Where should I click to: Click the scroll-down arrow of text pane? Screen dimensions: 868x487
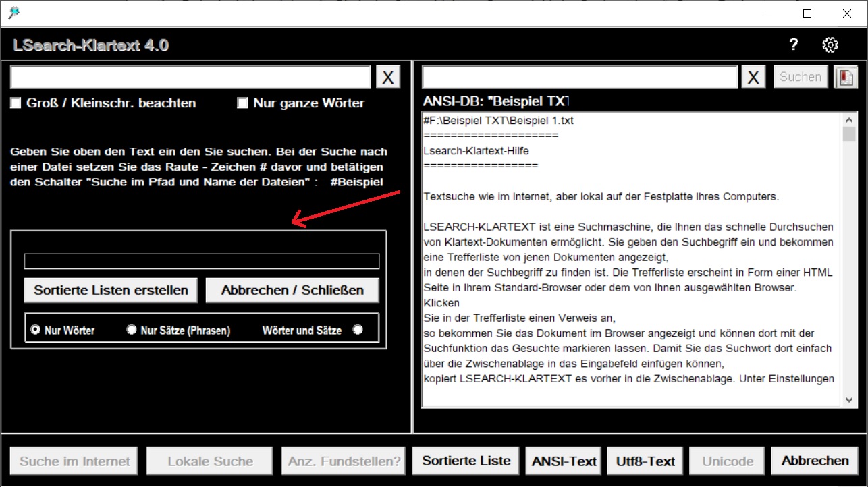pos(849,400)
